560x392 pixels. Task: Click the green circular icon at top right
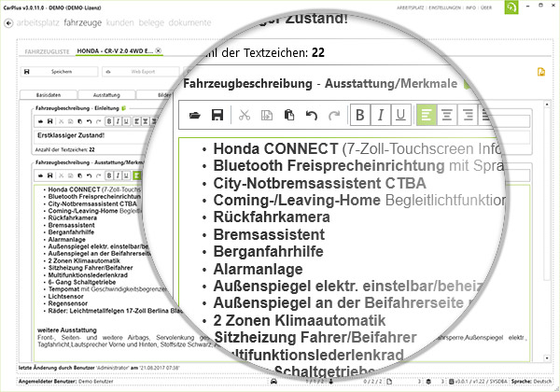[x=538, y=8]
